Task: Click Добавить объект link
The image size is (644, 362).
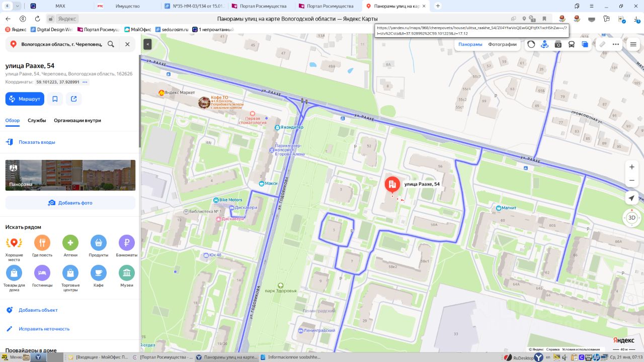Action: (x=38, y=310)
